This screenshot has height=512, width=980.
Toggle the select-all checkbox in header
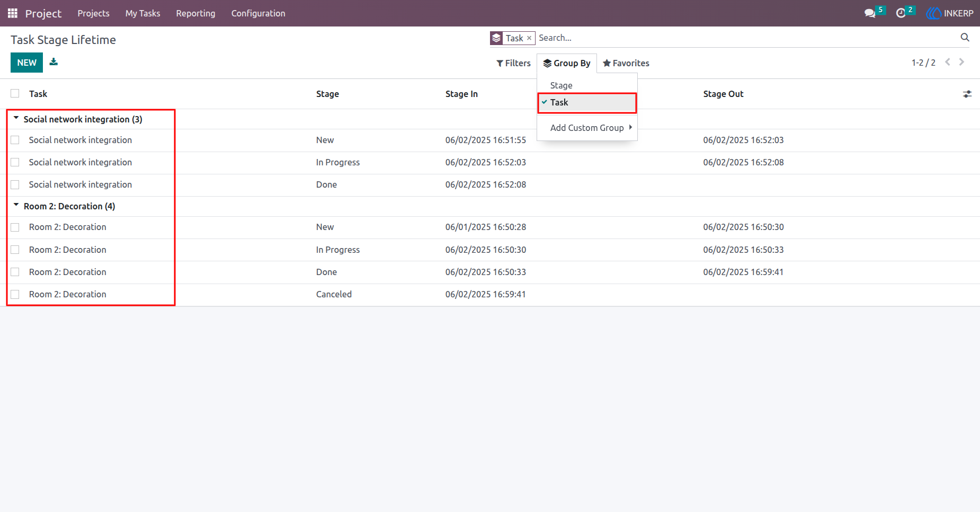15,93
